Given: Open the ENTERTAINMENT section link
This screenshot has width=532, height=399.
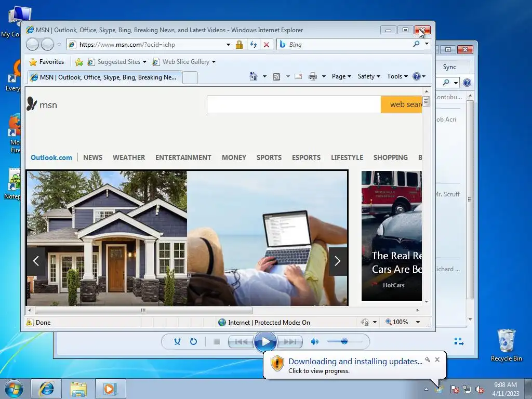Looking at the screenshot, I should (x=183, y=157).
